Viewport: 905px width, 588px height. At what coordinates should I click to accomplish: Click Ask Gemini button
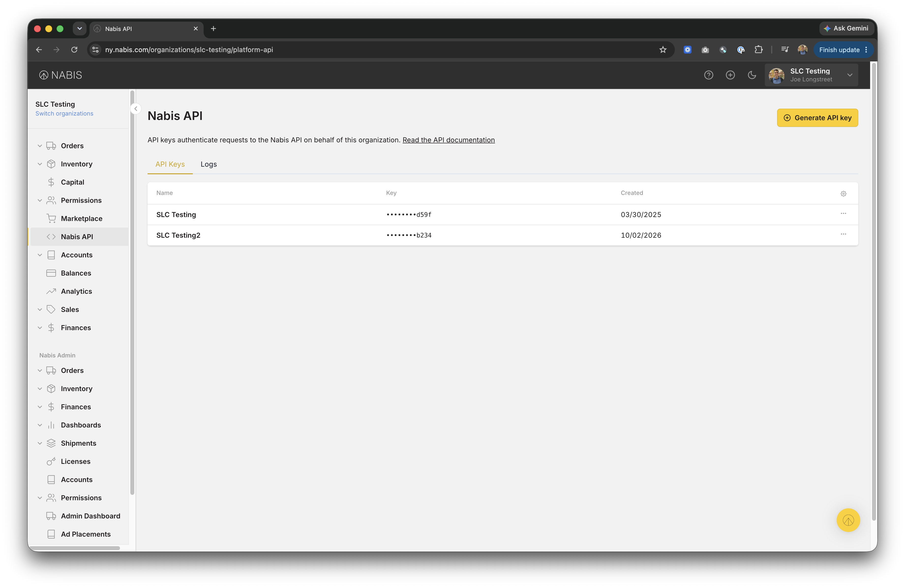point(846,29)
